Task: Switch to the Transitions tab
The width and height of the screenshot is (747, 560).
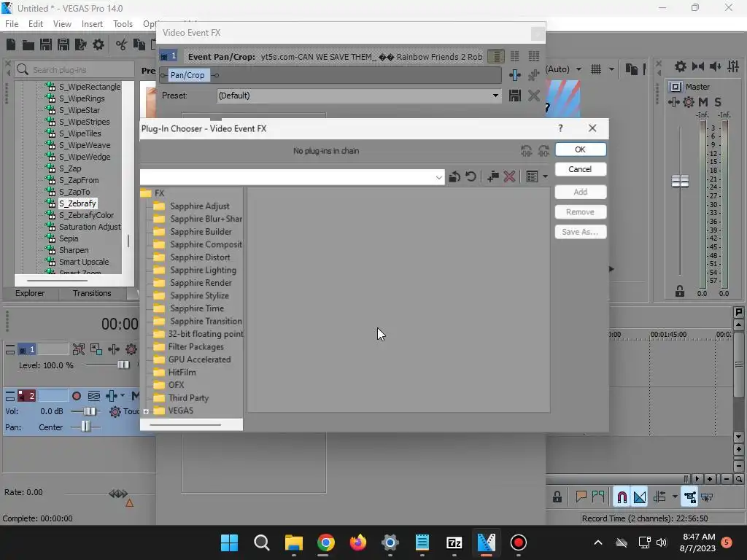Action: (x=92, y=293)
